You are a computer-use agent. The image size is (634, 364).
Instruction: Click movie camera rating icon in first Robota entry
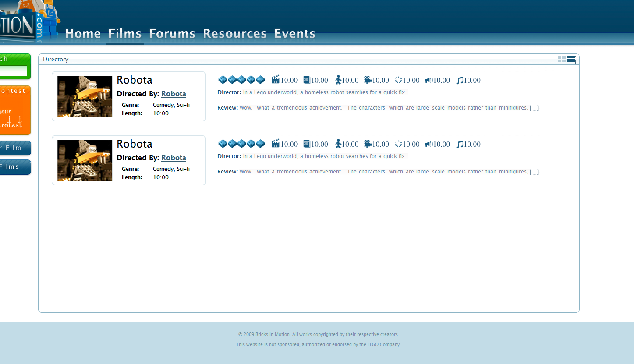[x=368, y=80]
